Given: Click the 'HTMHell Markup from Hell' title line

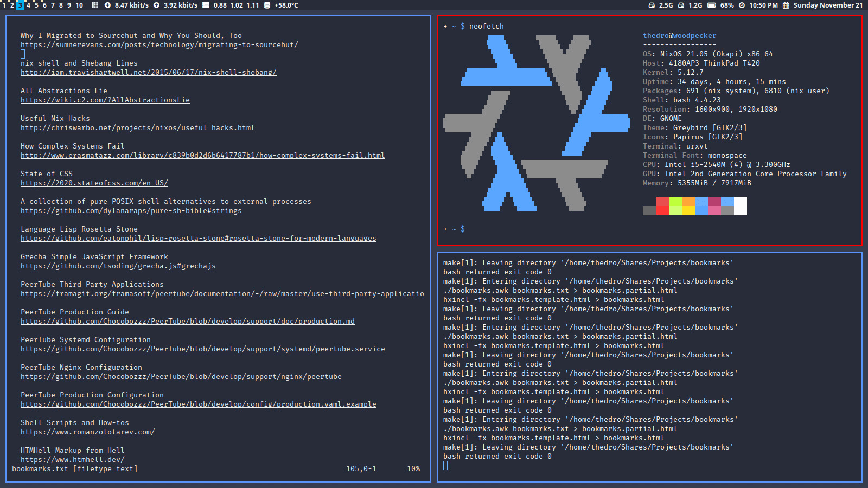Looking at the screenshot, I should click(73, 451).
